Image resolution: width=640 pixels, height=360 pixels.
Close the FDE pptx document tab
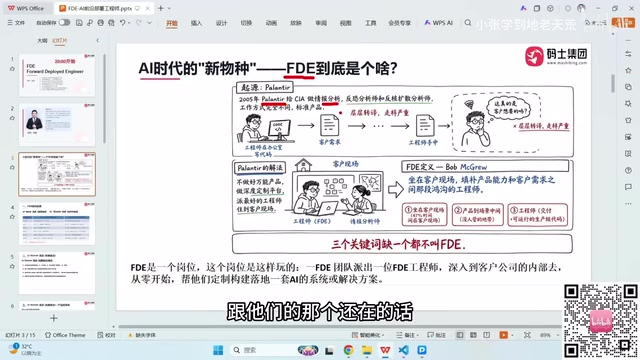147,8
